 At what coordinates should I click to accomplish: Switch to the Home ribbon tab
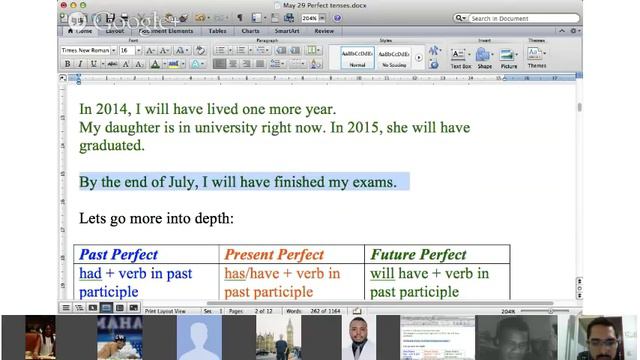pos(80,31)
